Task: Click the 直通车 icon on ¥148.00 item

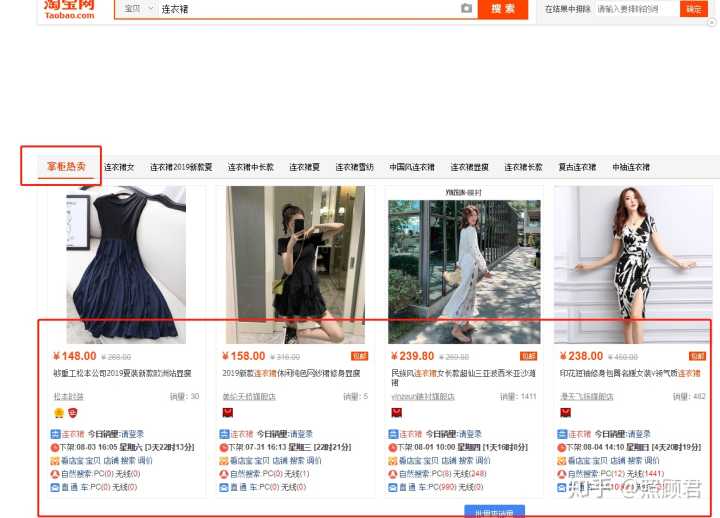Action: coord(55,487)
